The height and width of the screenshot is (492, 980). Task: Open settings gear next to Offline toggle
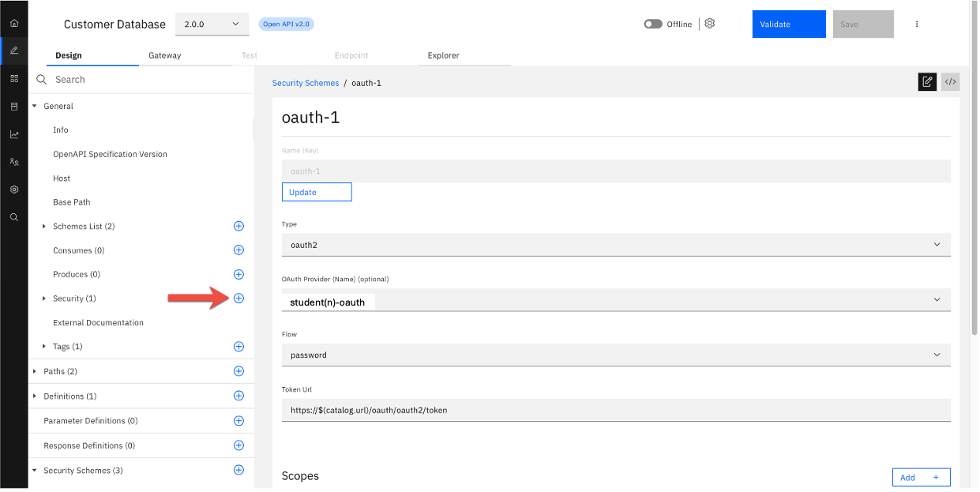click(x=709, y=24)
